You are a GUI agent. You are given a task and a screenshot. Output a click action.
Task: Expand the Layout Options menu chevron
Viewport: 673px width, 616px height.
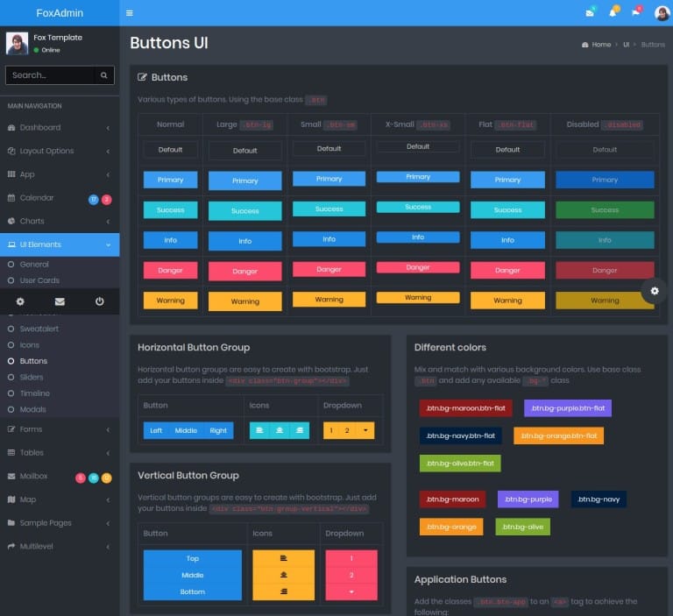pos(108,151)
